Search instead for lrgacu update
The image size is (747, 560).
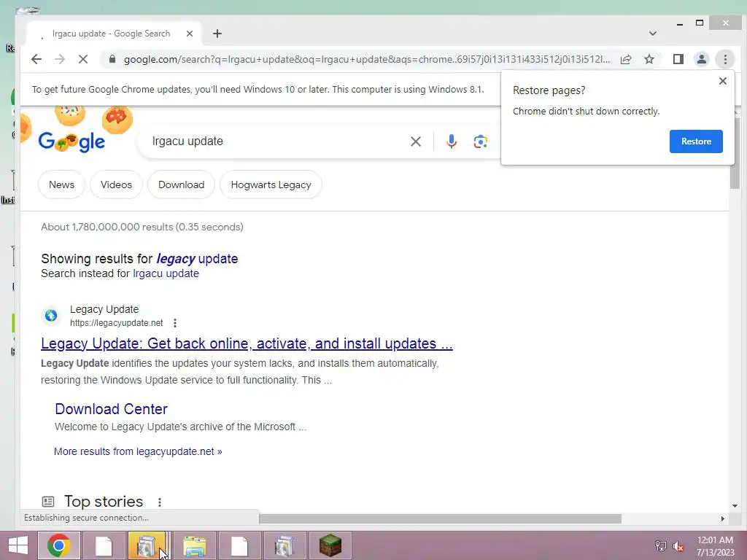(x=166, y=274)
